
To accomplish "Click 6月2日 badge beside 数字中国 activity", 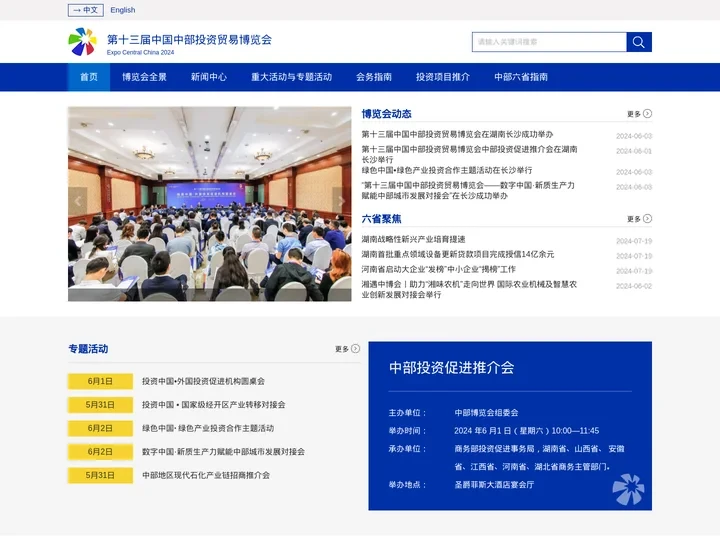I will coord(100,452).
